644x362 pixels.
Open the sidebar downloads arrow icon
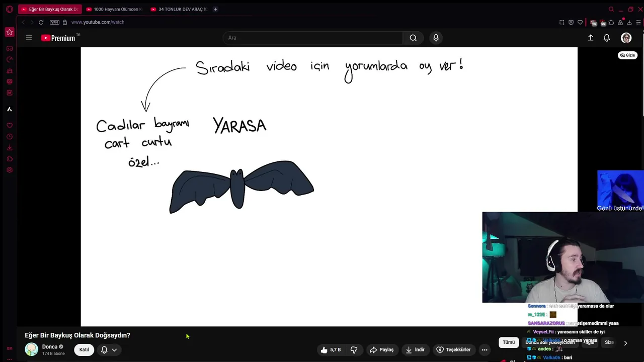tap(10, 148)
